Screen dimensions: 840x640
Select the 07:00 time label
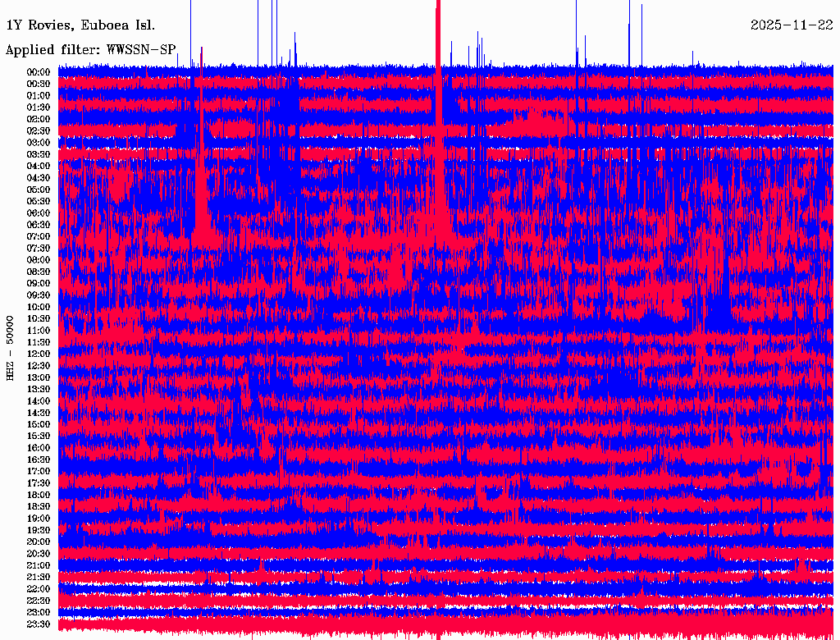point(39,236)
